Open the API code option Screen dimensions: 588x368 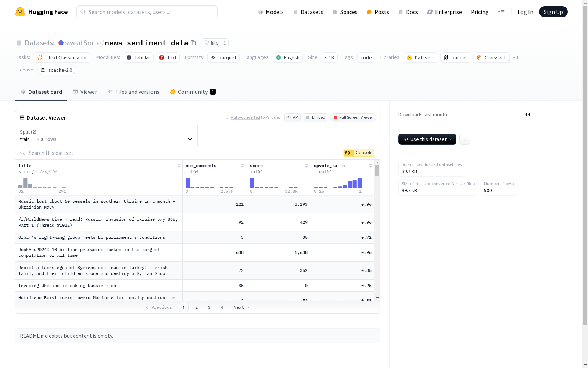[x=293, y=117]
